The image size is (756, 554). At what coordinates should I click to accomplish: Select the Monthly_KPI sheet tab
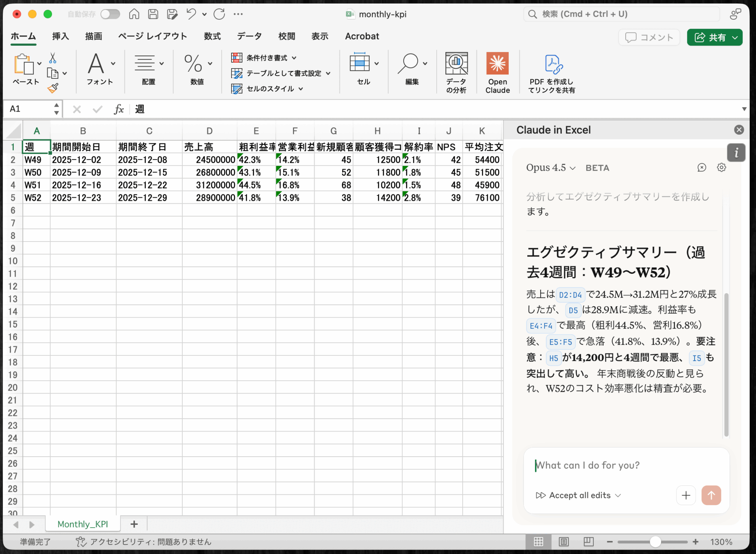(83, 524)
